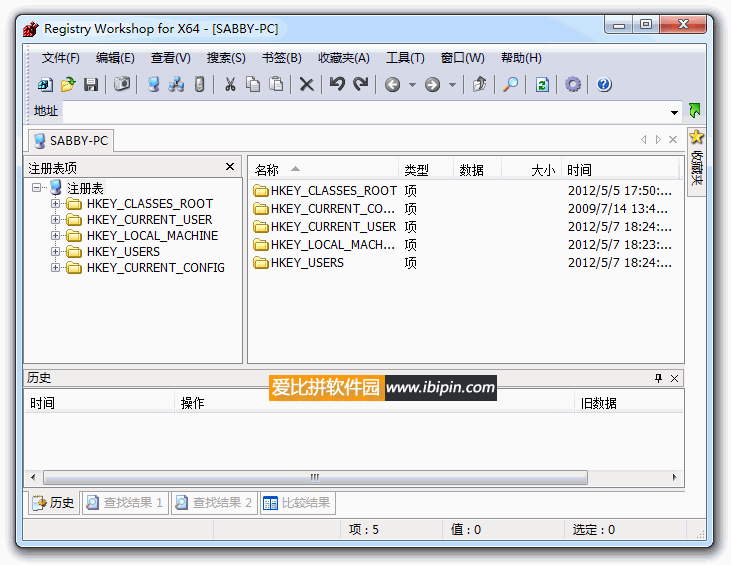This screenshot has width=731, height=565.
Task: Switch to the 历史 bottom tab
Action: click(x=53, y=503)
